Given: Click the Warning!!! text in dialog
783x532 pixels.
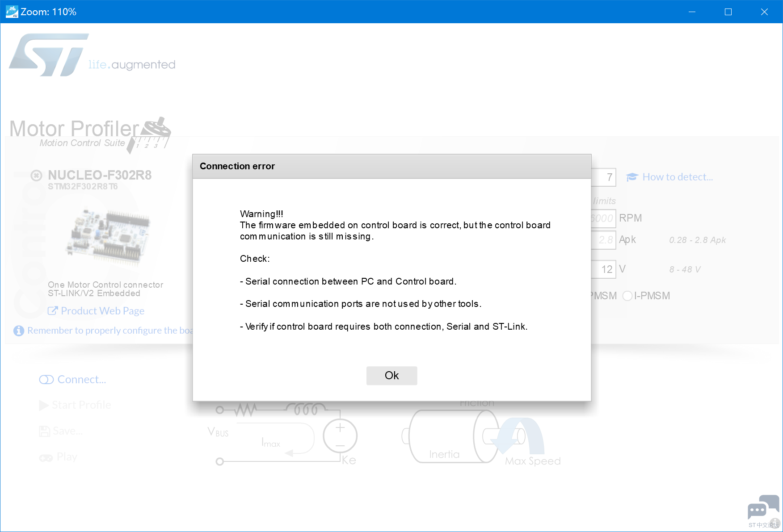Looking at the screenshot, I should pyautogui.click(x=261, y=214).
